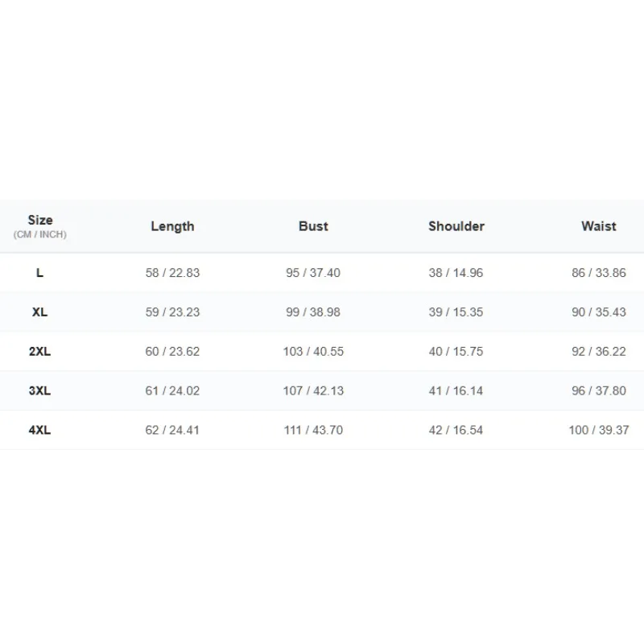
Task: Click the Length column header
Action: pos(172,226)
